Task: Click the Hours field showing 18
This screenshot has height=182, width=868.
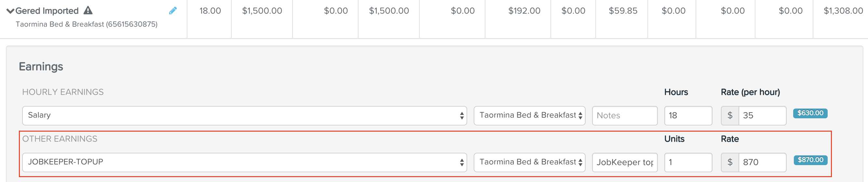Action: [688, 115]
